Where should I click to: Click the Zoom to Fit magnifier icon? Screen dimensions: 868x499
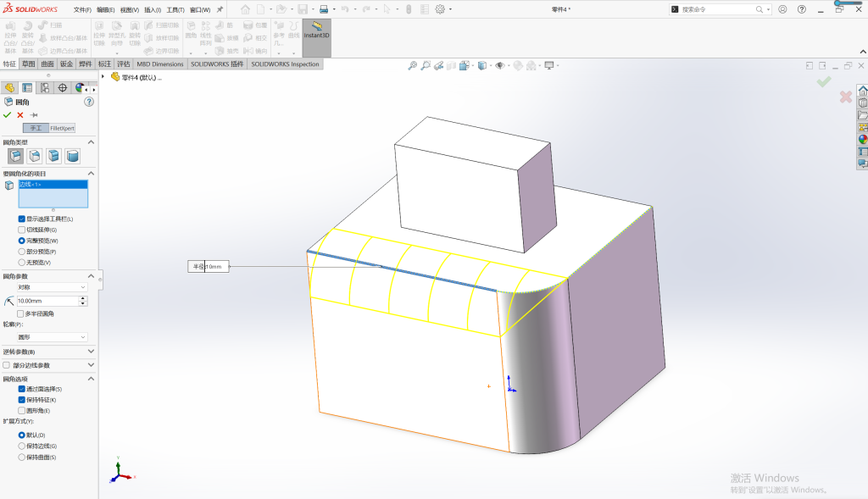click(x=413, y=66)
